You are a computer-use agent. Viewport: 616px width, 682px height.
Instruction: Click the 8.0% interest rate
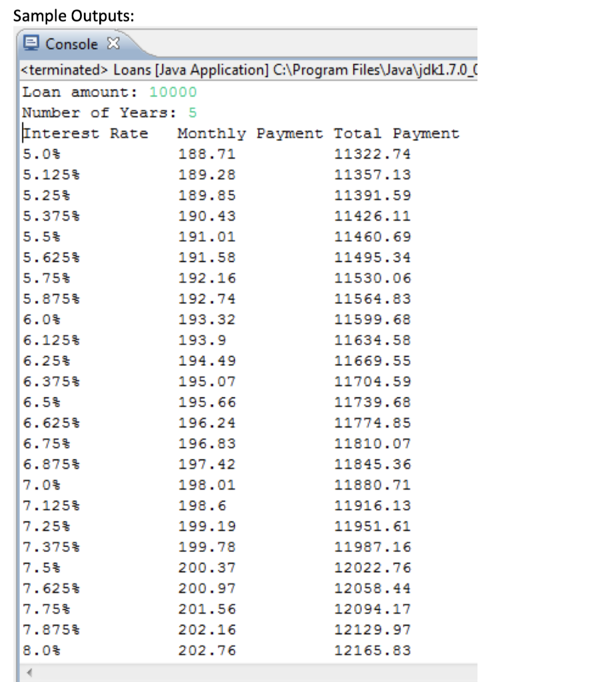coord(41,650)
